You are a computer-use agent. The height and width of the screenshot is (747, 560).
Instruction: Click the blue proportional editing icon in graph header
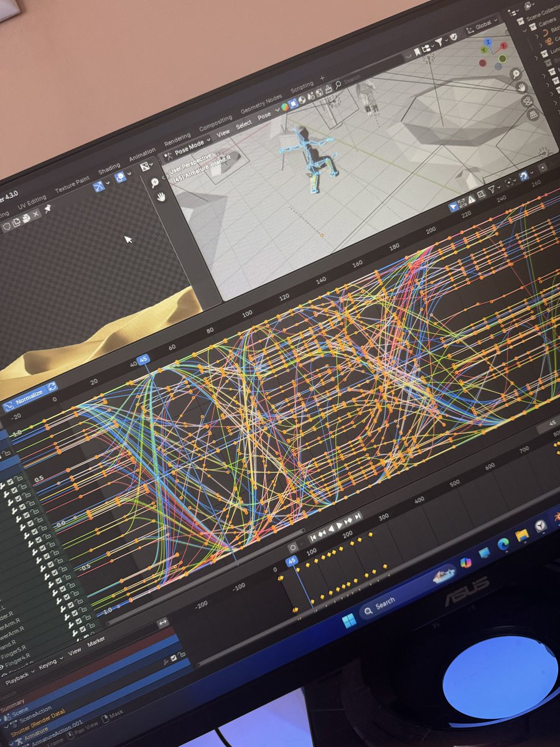point(524,176)
